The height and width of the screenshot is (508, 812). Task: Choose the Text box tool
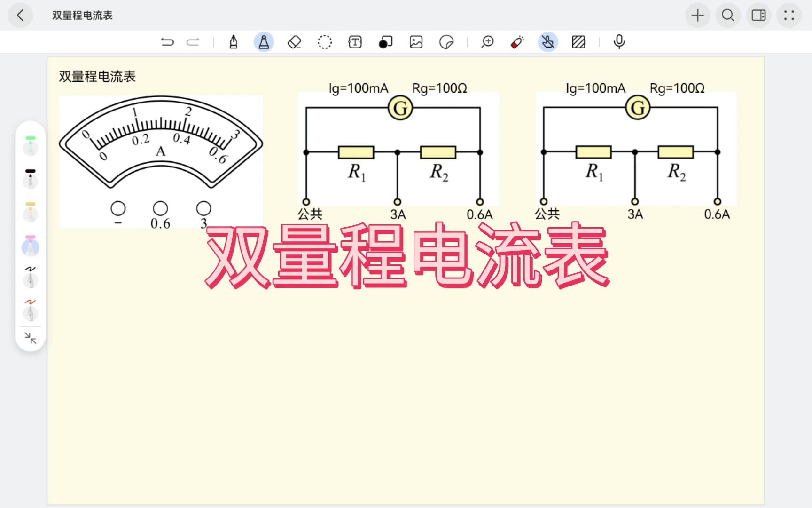pos(355,42)
